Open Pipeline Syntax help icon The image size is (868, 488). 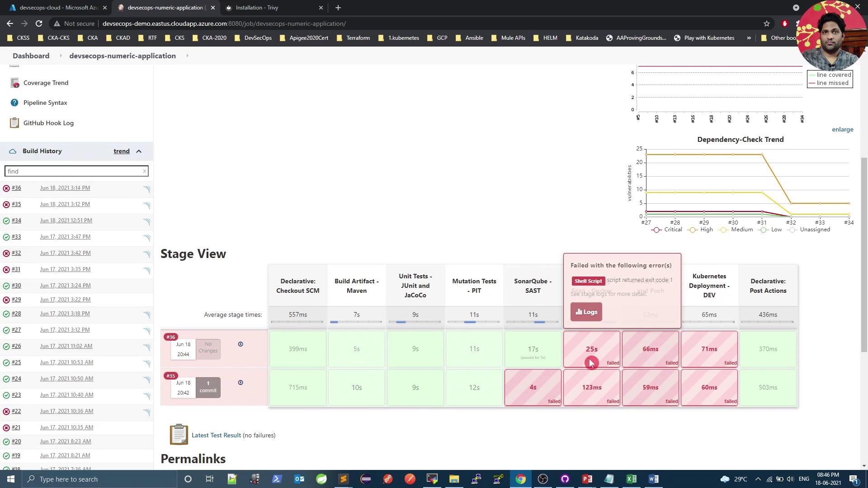pos(14,103)
